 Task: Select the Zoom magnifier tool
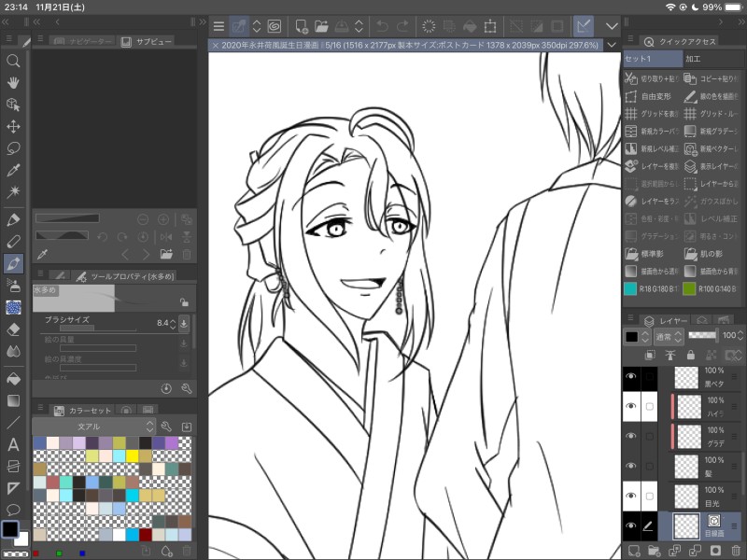coord(13,61)
